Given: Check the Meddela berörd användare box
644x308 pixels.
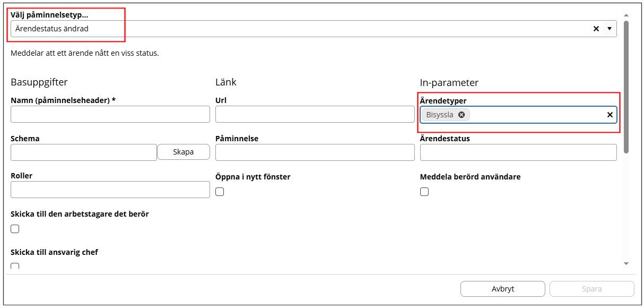Looking at the screenshot, I should pyautogui.click(x=424, y=192).
